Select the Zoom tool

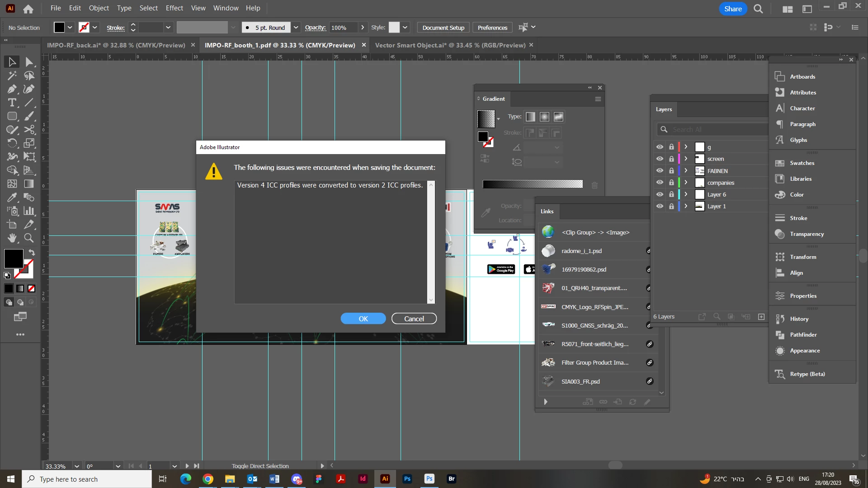pyautogui.click(x=29, y=238)
